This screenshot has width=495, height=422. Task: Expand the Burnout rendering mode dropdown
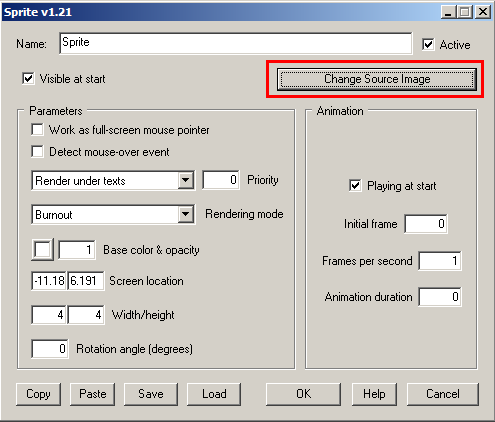(x=113, y=214)
